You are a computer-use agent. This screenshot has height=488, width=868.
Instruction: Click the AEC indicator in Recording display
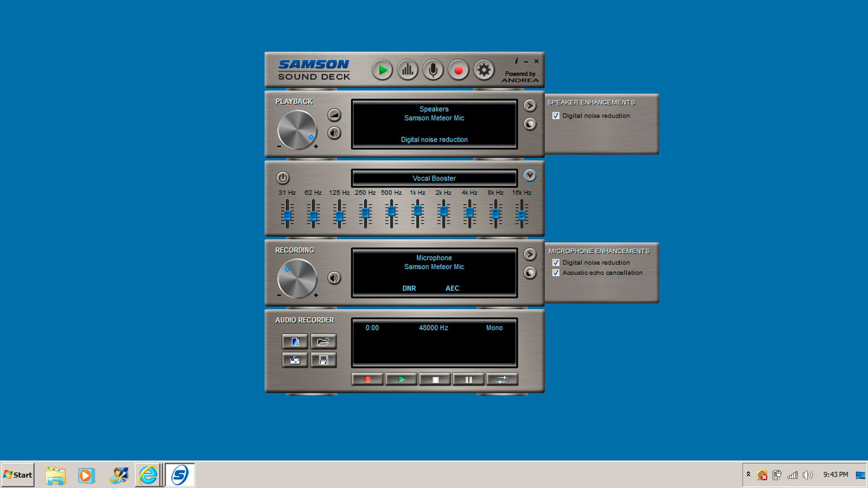click(x=452, y=288)
